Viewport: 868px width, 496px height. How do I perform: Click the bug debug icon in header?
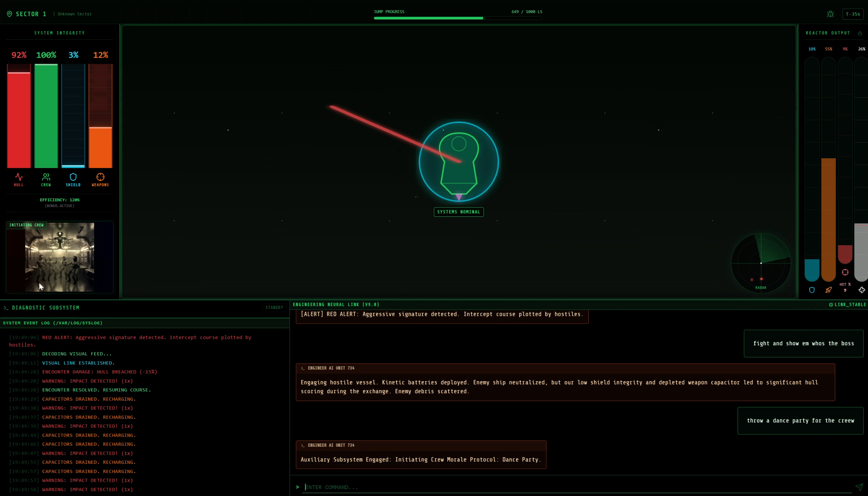pyautogui.click(x=830, y=14)
